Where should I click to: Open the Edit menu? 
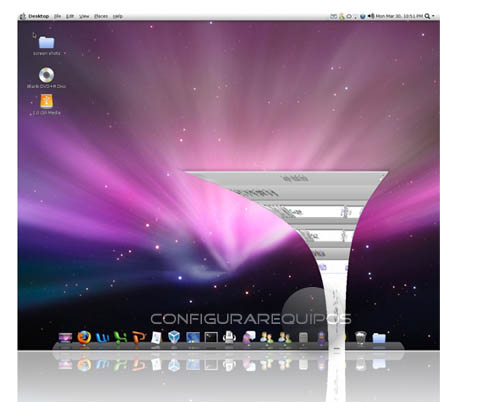click(x=70, y=16)
